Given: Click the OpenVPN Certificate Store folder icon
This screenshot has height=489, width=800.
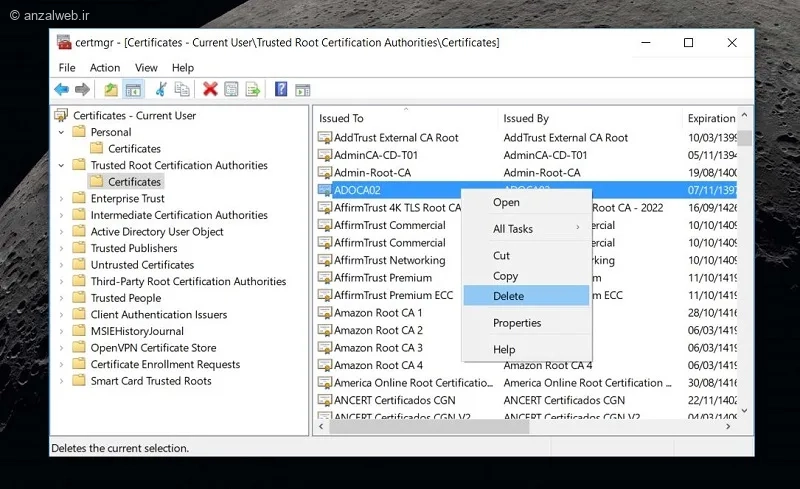Looking at the screenshot, I should point(79,348).
